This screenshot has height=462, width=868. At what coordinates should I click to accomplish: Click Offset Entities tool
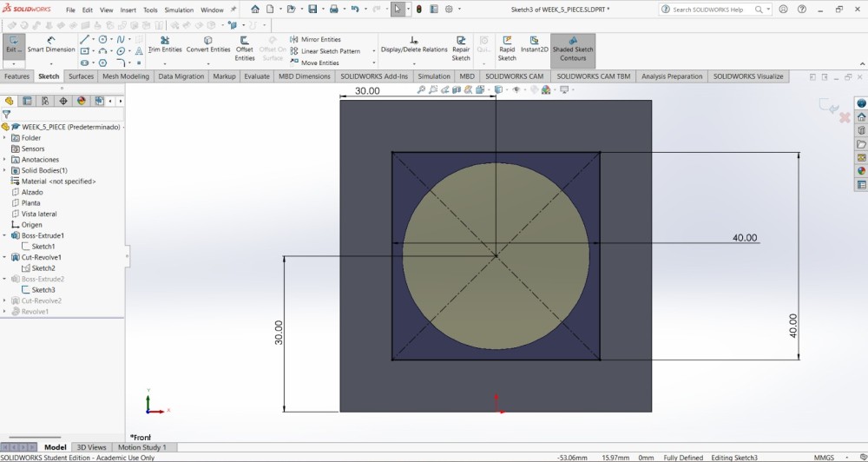245,49
